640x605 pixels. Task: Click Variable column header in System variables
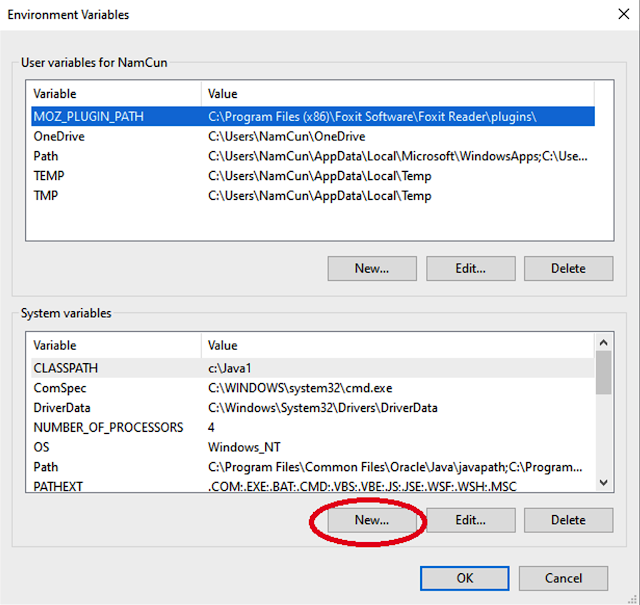116,345
